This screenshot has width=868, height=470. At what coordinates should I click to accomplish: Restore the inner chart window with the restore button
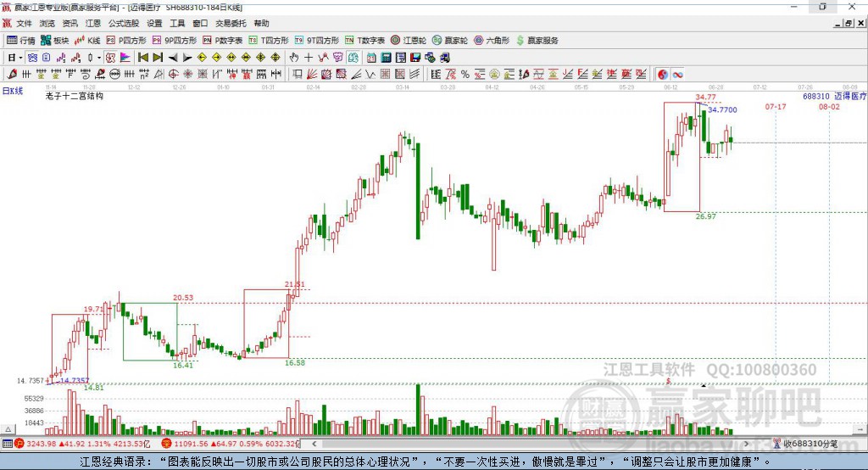pos(849,23)
